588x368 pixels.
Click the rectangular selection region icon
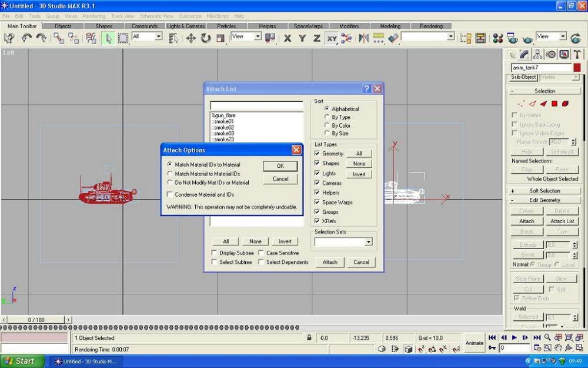click(x=123, y=38)
